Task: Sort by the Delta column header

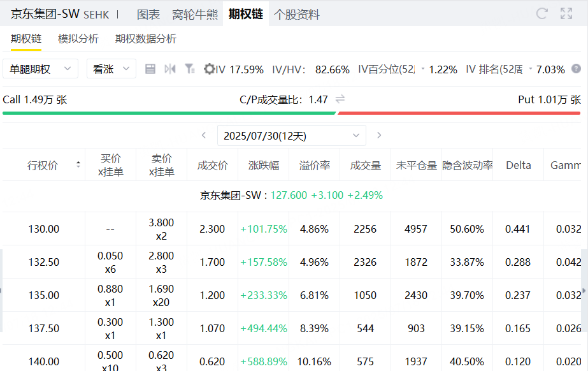Action: coord(519,165)
